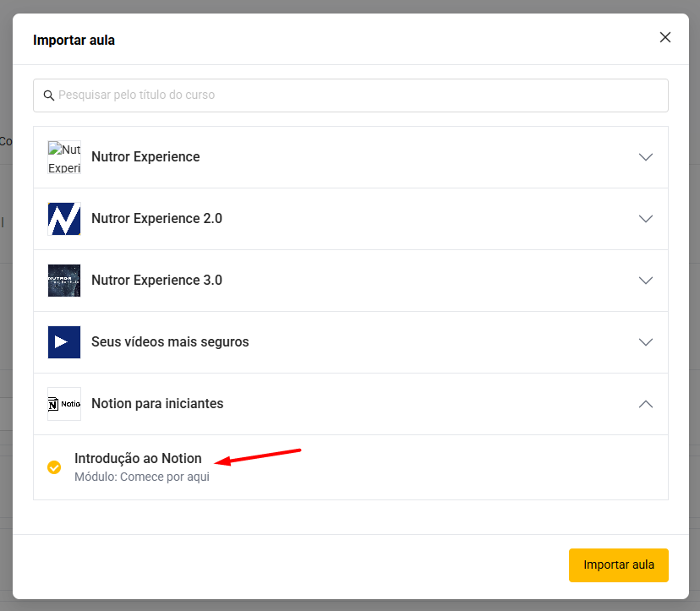700x611 pixels.
Task: Expand the Nutror Experience 3.0 chevron
Action: tap(646, 281)
